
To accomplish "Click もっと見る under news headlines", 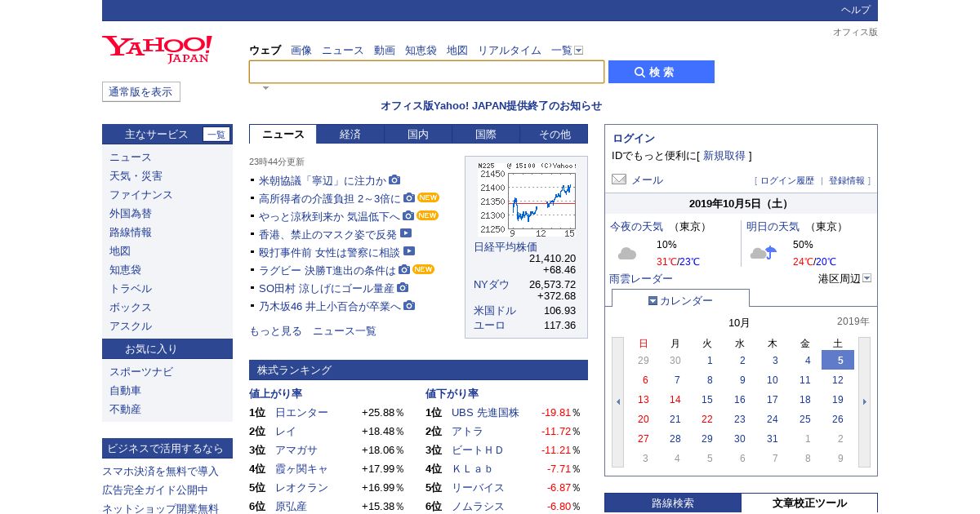I will (x=275, y=331).
